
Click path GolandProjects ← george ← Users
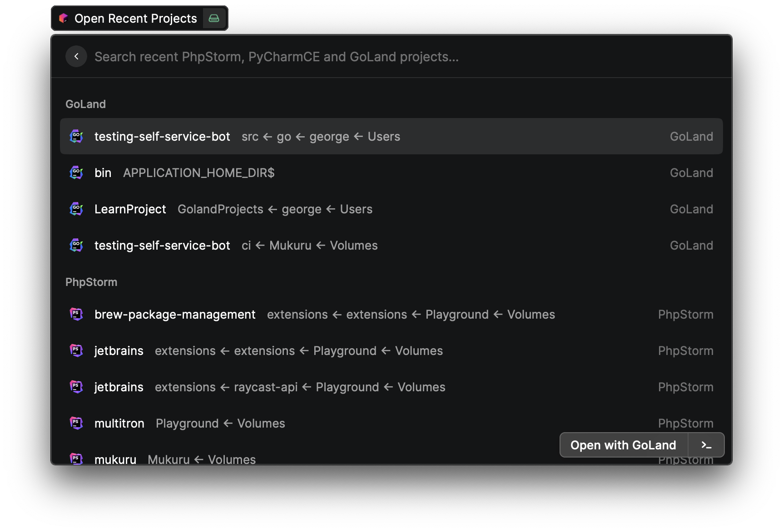(275, 209)
